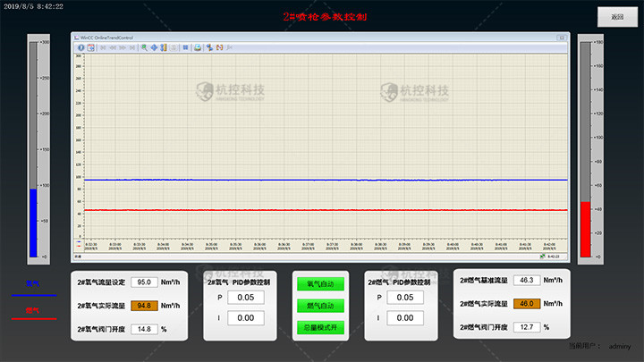Click the 返回 return button

coord(616,17)
